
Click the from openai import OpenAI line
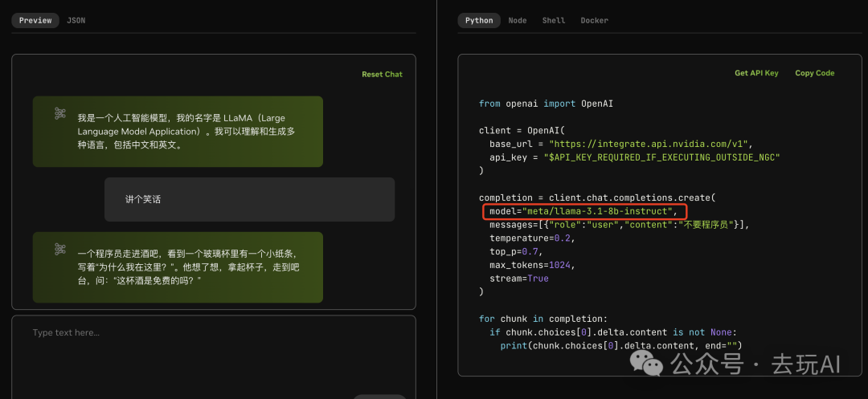pyautogui.click(x=546, y=104)
